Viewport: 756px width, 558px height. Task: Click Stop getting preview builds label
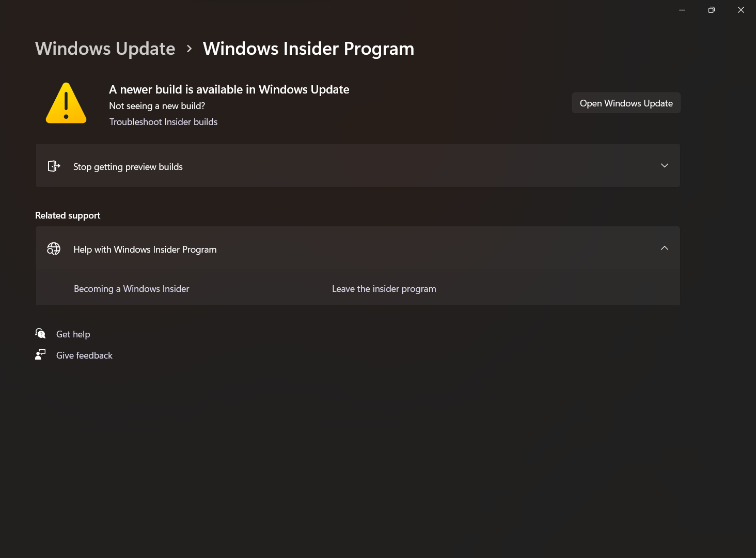tap(128, 167)
